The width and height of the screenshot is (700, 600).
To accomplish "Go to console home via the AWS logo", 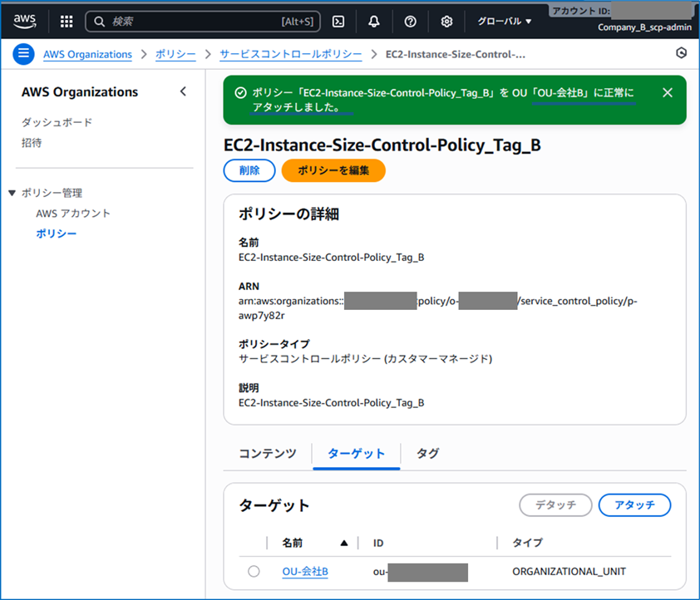I will 25,22.
